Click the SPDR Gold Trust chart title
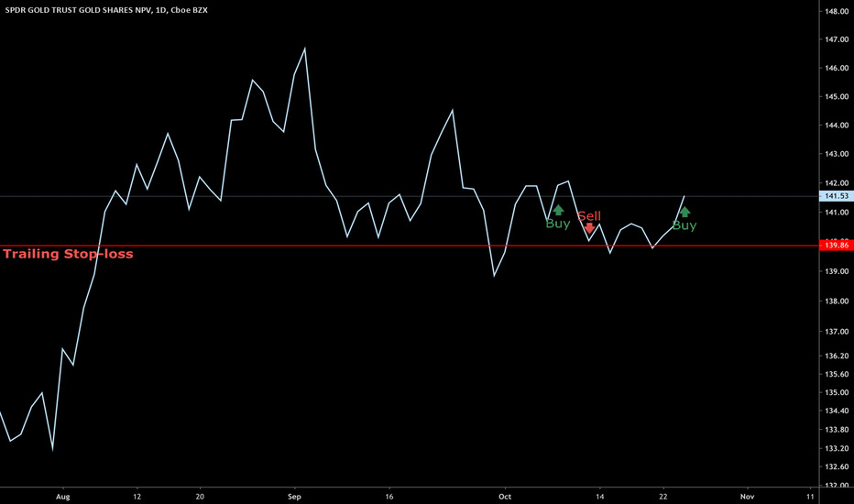Screen dimensions: 854x504 coord(106,10)
